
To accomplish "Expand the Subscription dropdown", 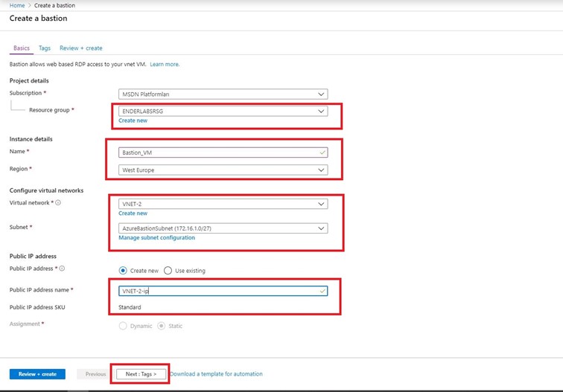I will pos(223,94).
